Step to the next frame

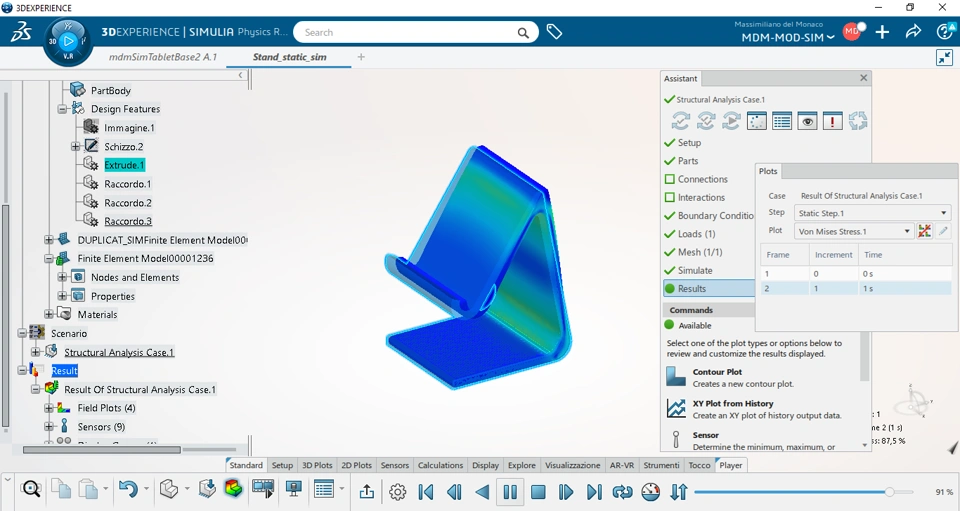pos(566,491)
